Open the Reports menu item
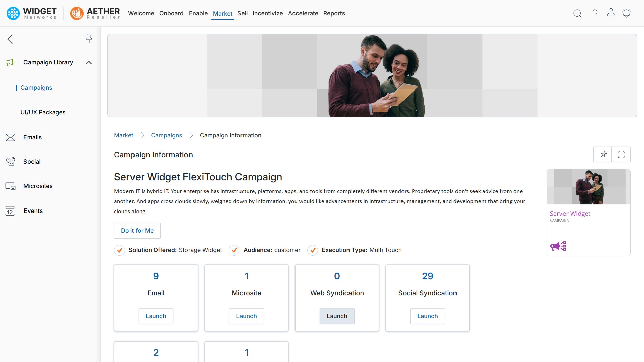644x362 pixels. click(334, 13)
